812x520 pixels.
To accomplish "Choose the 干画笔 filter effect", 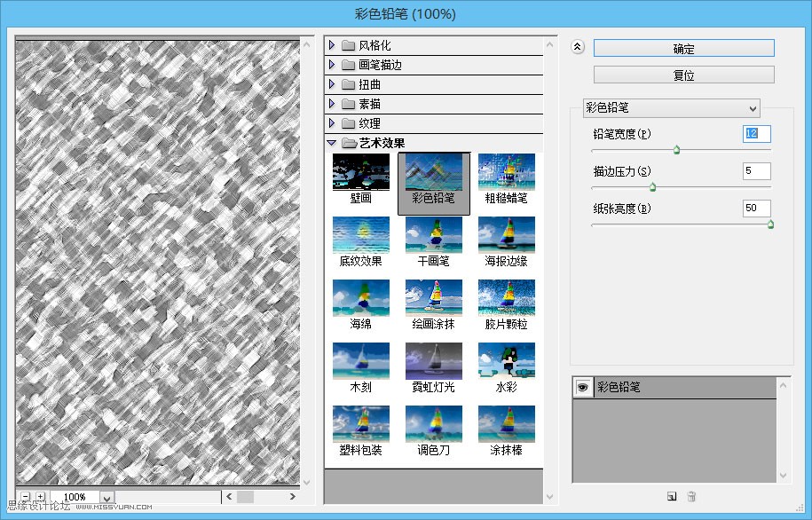I will [x=433, y=234].
